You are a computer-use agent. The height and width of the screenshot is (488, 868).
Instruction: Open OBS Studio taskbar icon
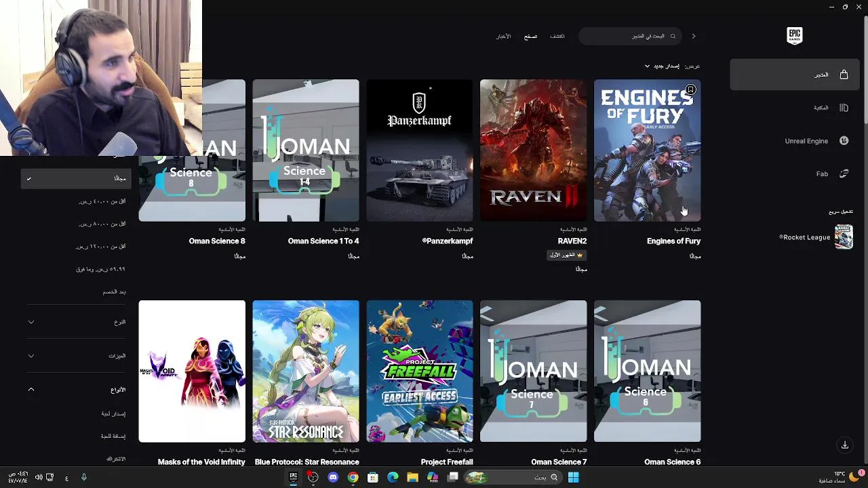pos(313,477)
